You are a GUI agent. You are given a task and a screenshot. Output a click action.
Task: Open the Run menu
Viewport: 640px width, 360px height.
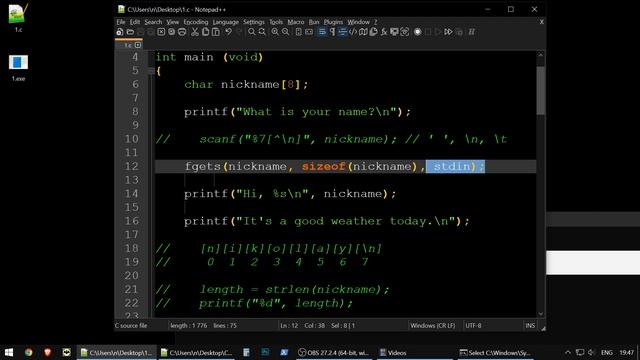(314, 22)
